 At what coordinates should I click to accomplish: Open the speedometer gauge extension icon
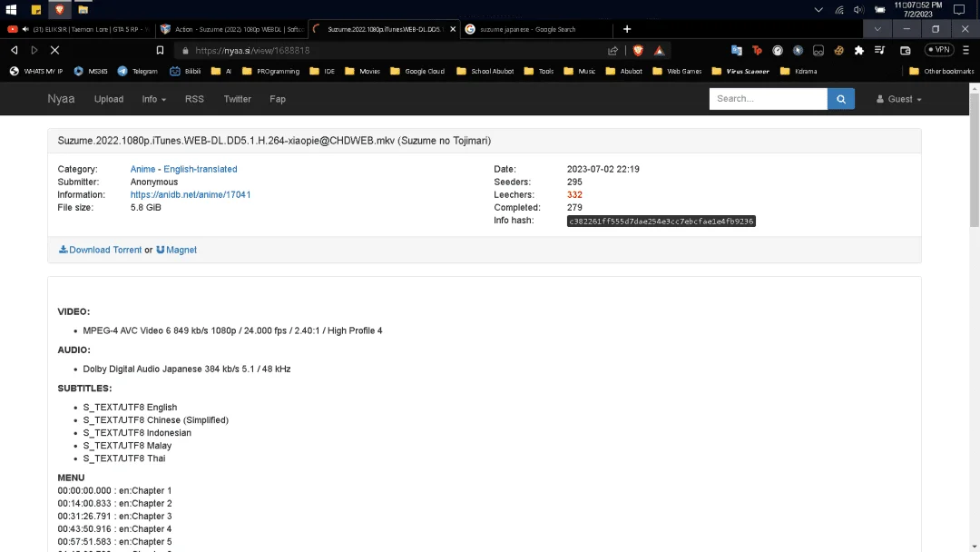coord(778,51)
